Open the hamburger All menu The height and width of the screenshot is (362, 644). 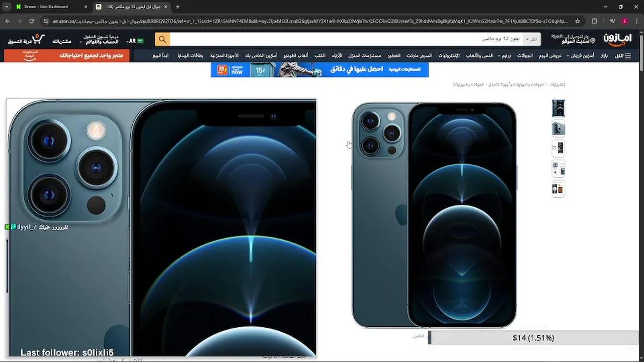[x=623, y=56]
